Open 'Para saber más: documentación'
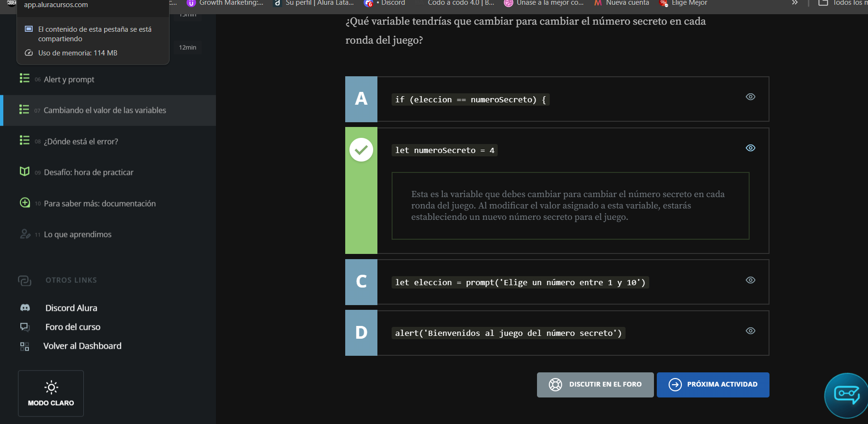Viewport: 868px width, 424px height. point(108,203)
